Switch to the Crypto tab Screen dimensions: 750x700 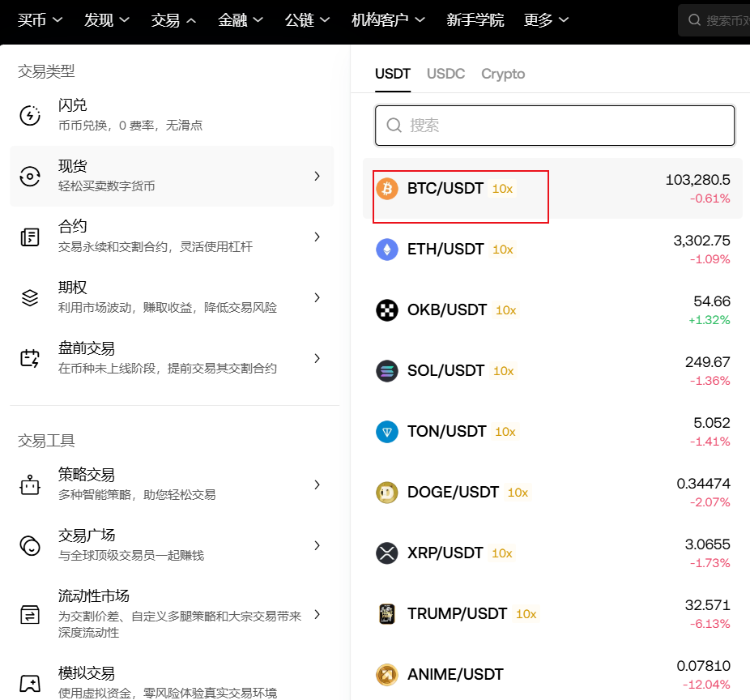503,74
